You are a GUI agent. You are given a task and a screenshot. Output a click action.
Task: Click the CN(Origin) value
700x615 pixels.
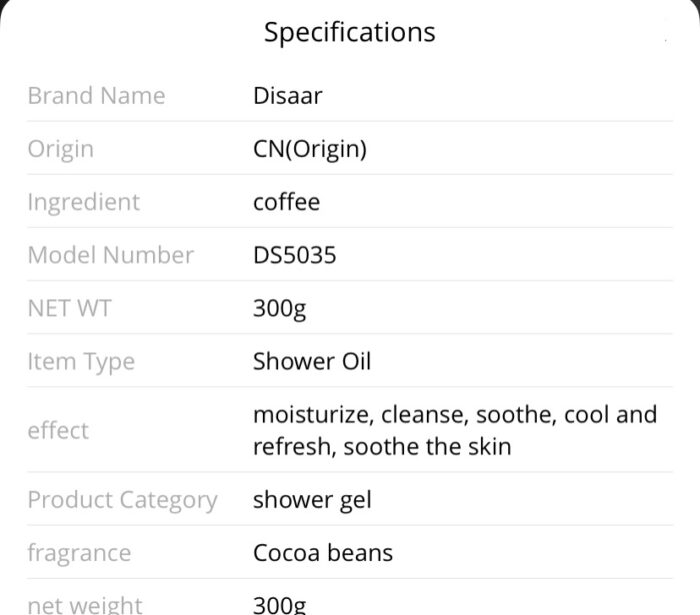click(x=310, y=149)
